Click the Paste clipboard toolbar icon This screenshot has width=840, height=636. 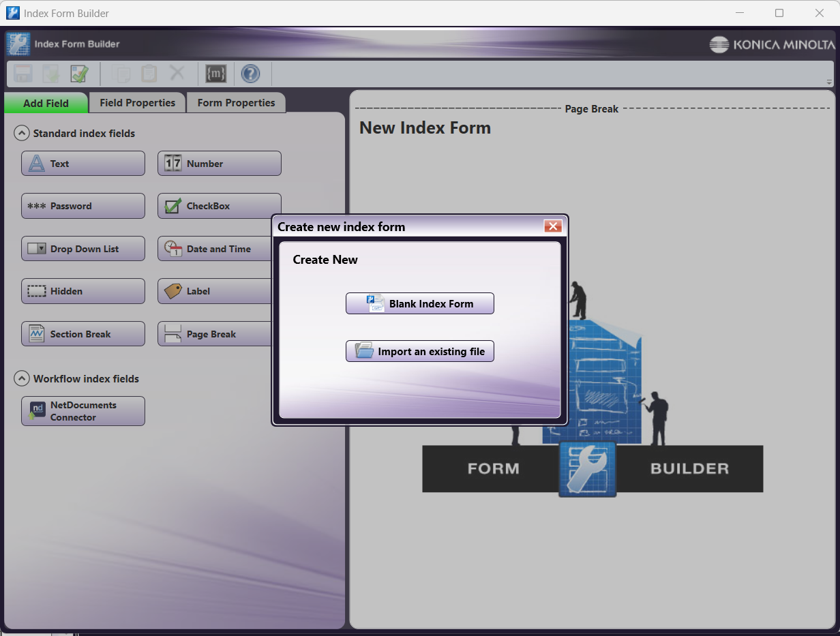pyautogui.click(x=149, y=74)
